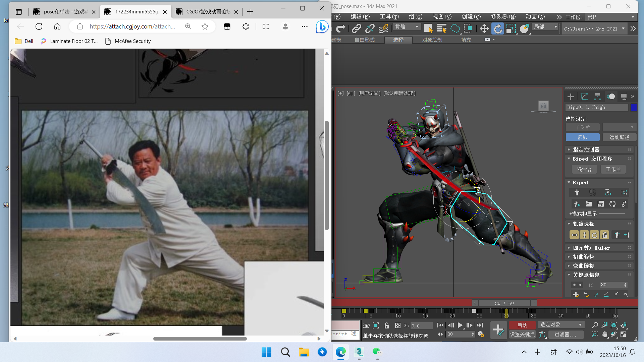Click the Redo arrow in 3ds Max toolbar
This screenshot has width=644, height=362.
pyautogui.click(x=341, y=29)
